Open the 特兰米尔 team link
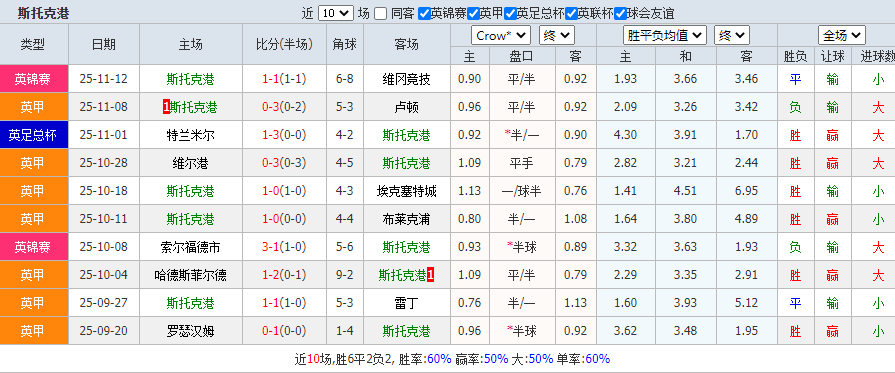The width and height of the screenshot is (895, 373). click(191, 135)
